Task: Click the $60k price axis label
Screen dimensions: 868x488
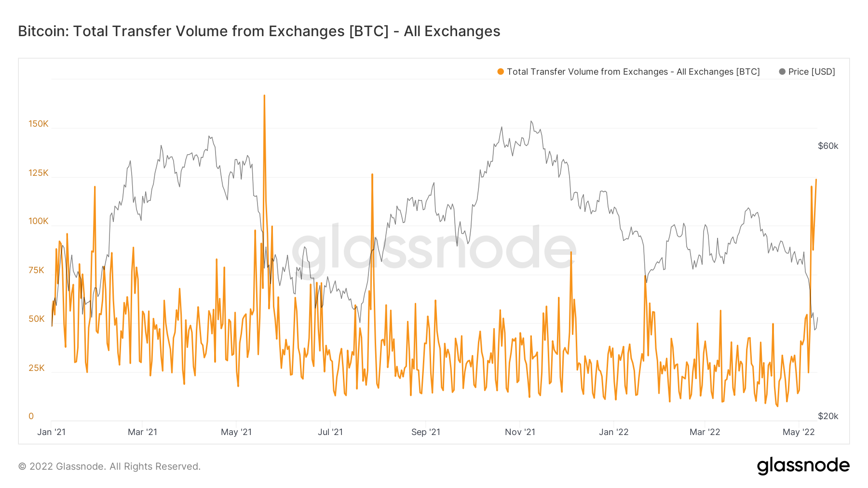Action: click(x=828, y=146)
